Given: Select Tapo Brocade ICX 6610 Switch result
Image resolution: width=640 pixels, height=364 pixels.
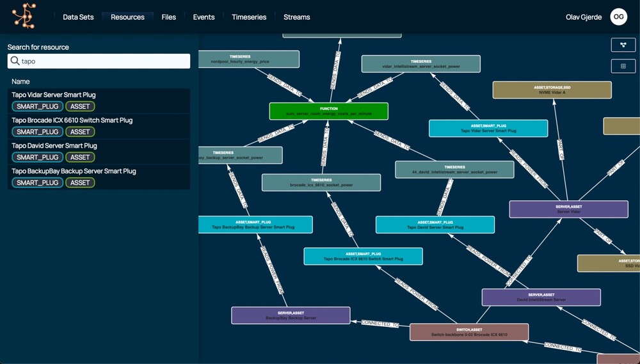Looking at the screenshot, I should (72, 120).
